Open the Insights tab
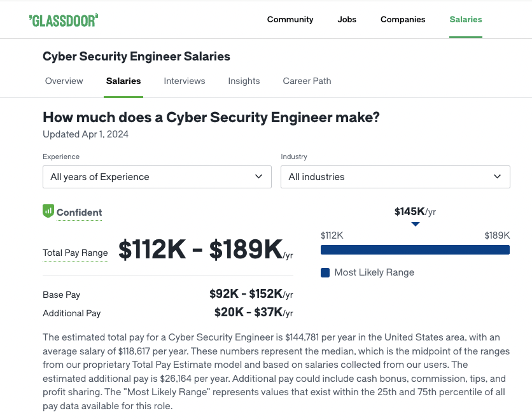 [244, 81]
